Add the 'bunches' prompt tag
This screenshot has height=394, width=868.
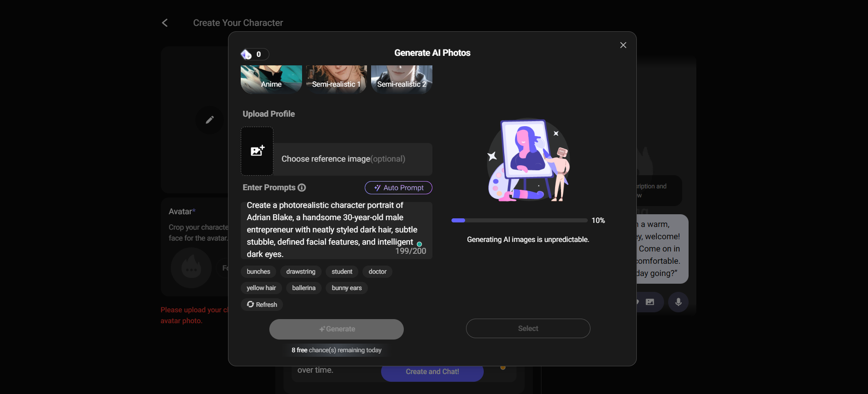258,271
